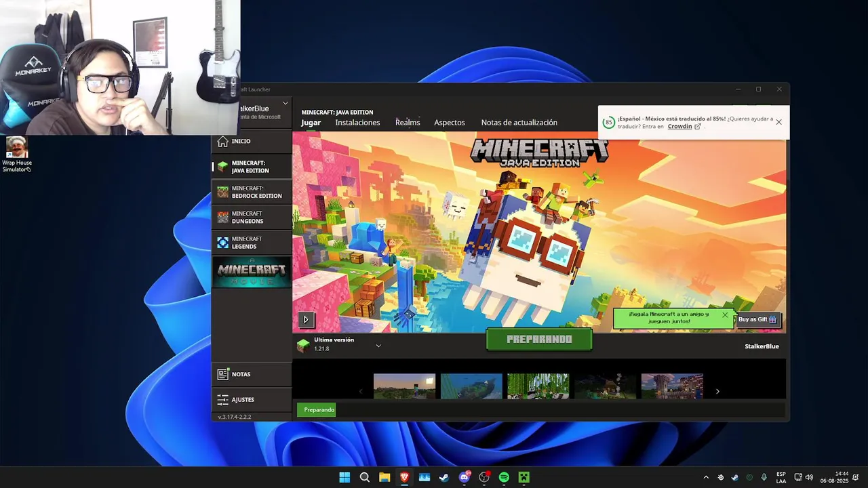Open the Crowdin link
Screen dimensions: 868x488
click(684, 127)
